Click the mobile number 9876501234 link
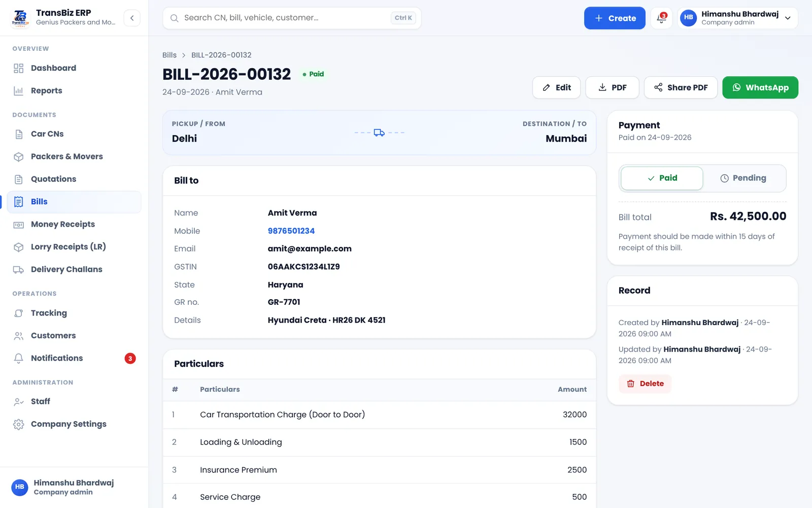812x508 pixels. [291, 231]
